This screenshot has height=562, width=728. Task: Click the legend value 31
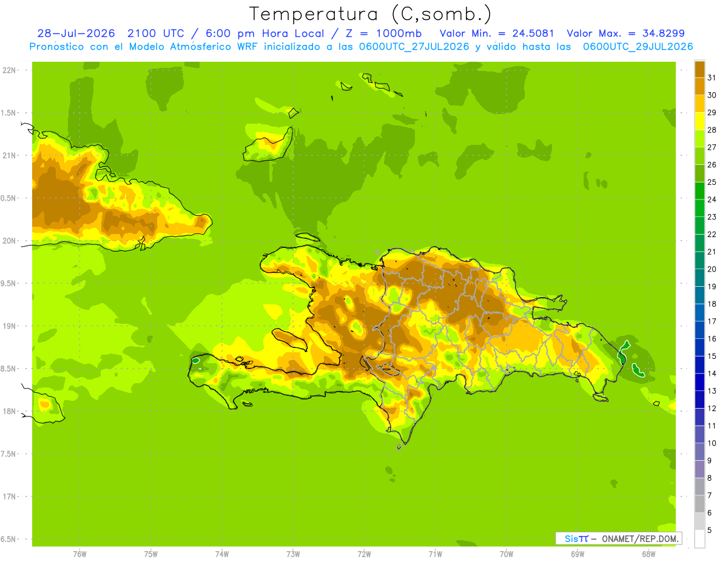pos(712,78)
